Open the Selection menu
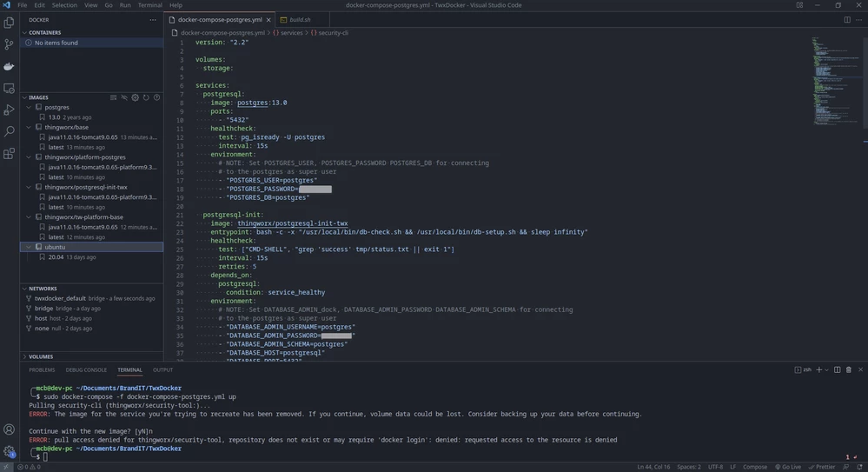The image size is (868, 472). tap(64, 5)
